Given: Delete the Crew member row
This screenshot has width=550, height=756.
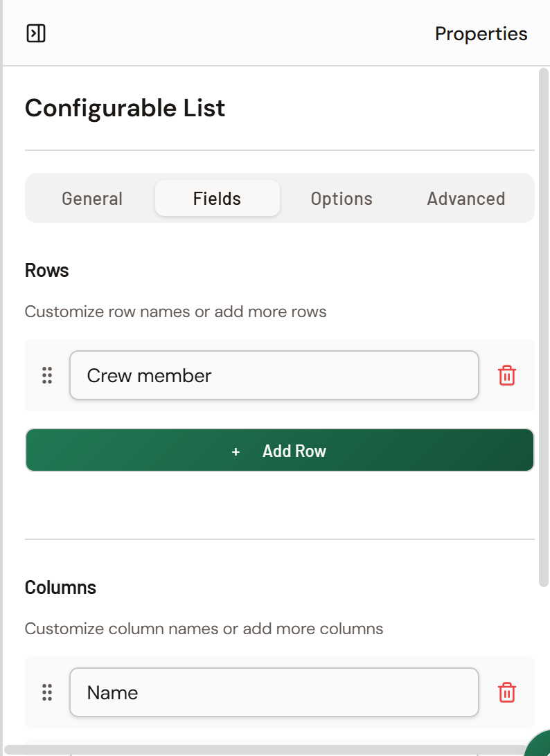Looking at the screenshot, I should pyautogui.click(x=506, y=375).
